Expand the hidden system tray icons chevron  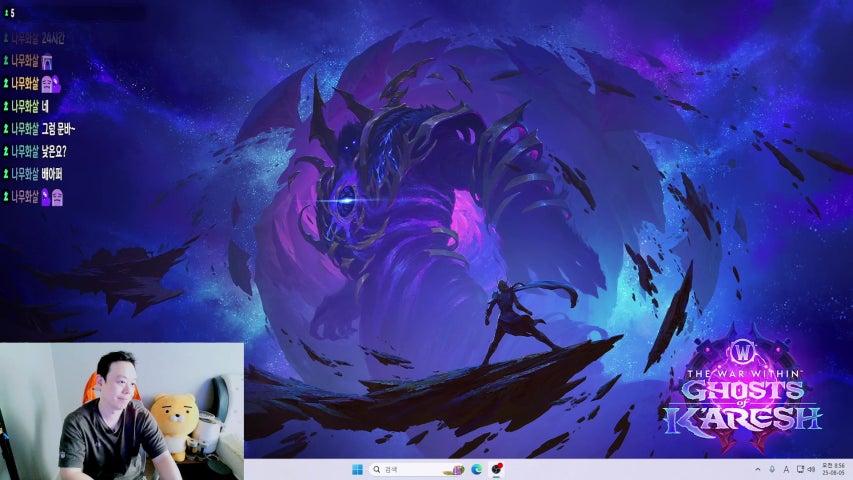757,469
